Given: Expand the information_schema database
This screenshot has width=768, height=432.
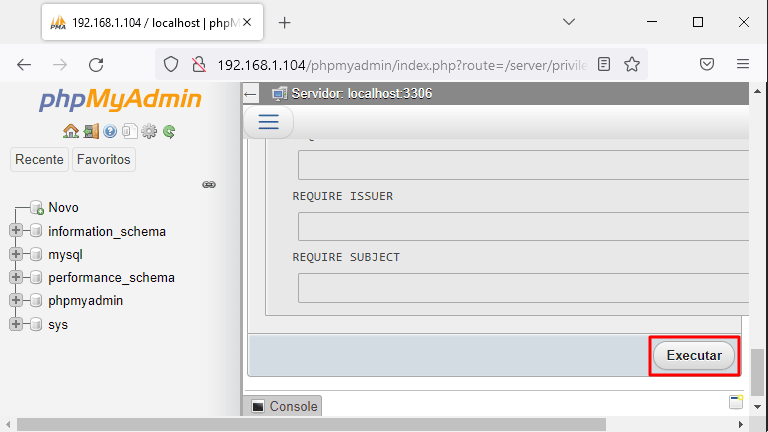Looking at the screenshot, I should (16, 230).
